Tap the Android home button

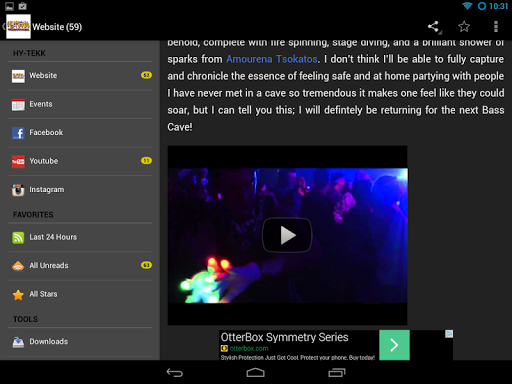point(256,373)
